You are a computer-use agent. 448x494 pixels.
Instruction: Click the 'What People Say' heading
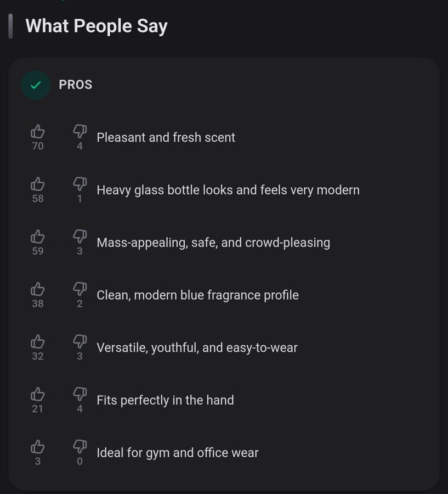pos(97,26)
